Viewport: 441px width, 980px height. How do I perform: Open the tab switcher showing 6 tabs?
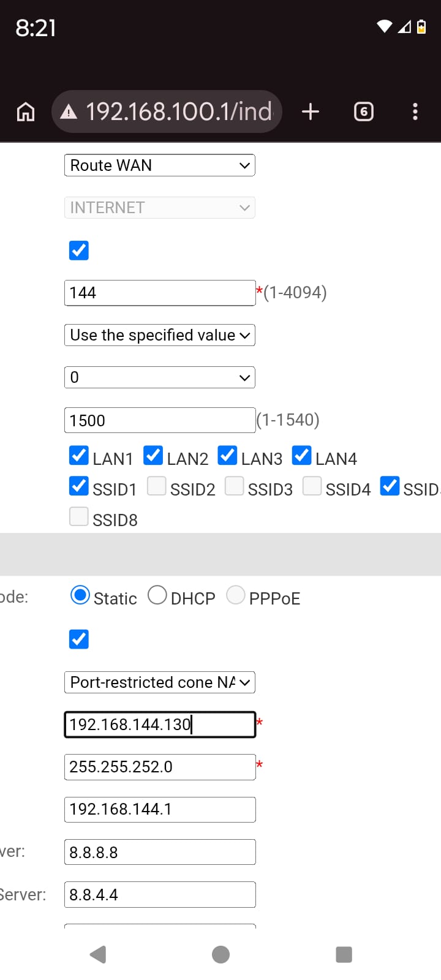364,111
